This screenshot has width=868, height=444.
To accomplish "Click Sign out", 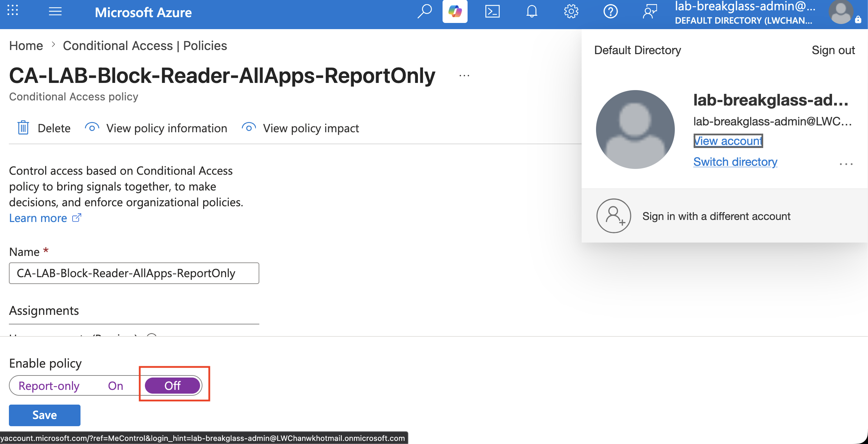I will (x=833, y=50).
